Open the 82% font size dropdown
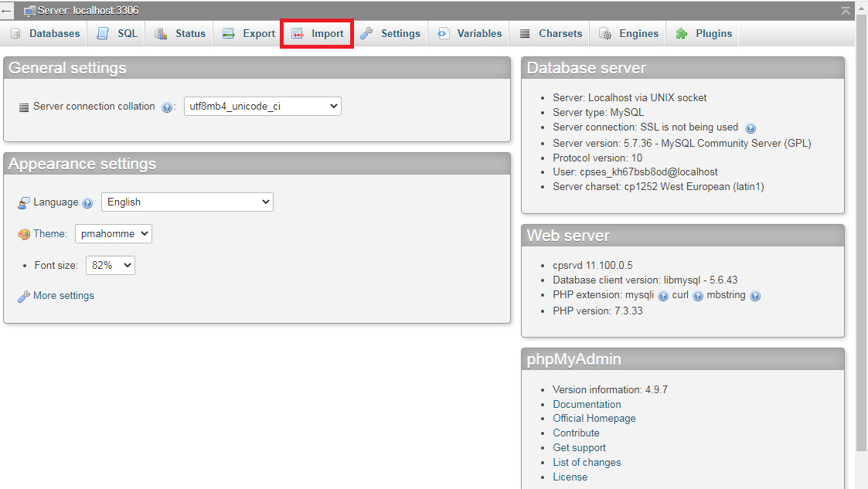The image size is (868, 489). click(111, 265)
